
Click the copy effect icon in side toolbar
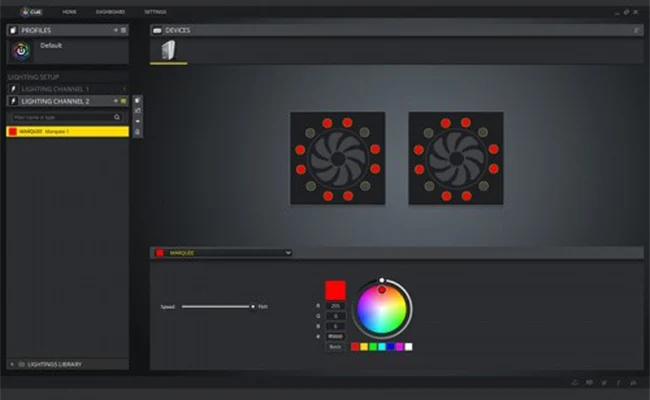(138, 101)
